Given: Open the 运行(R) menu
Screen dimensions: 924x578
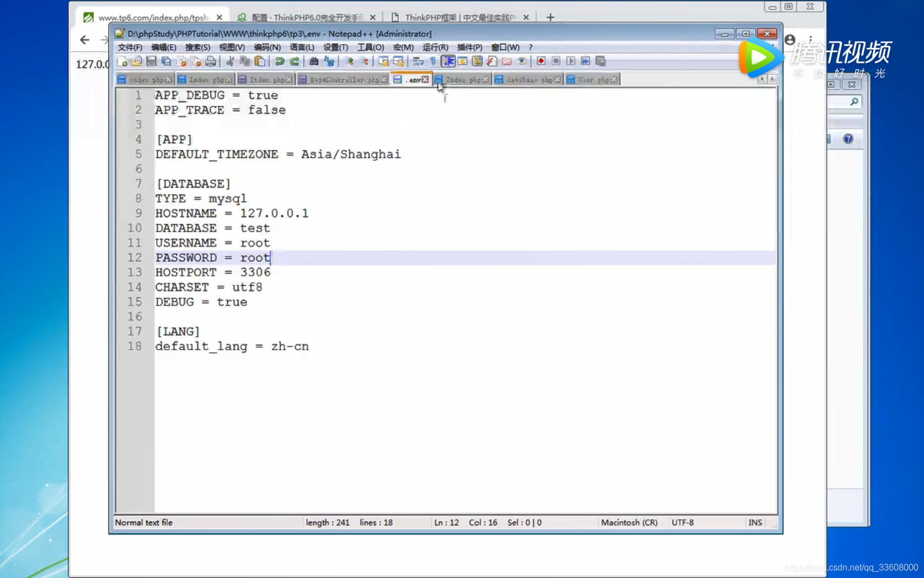Looking at the screenshot, I should [435, 47].
